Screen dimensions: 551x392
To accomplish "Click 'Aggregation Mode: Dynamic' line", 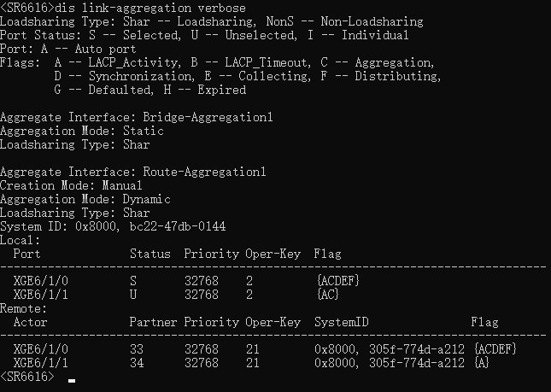I will (x=85, y=199).
